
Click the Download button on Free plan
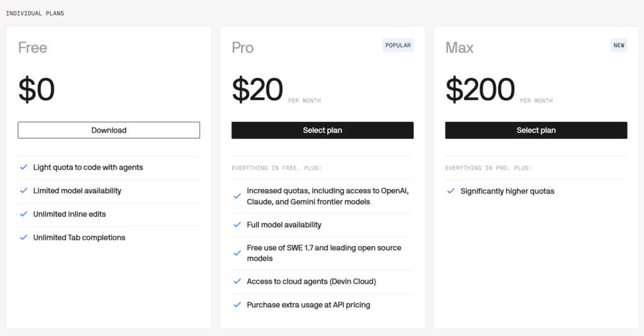click(109, 130)
